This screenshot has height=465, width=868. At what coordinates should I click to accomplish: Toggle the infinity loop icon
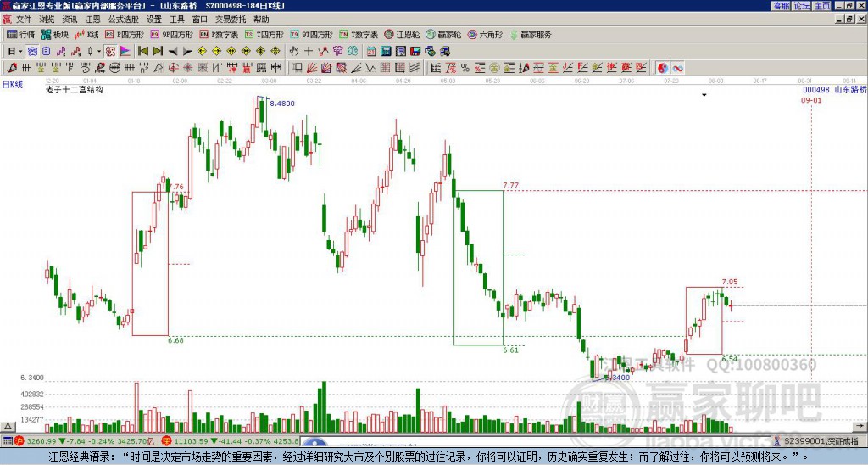[x=677, y=68]
